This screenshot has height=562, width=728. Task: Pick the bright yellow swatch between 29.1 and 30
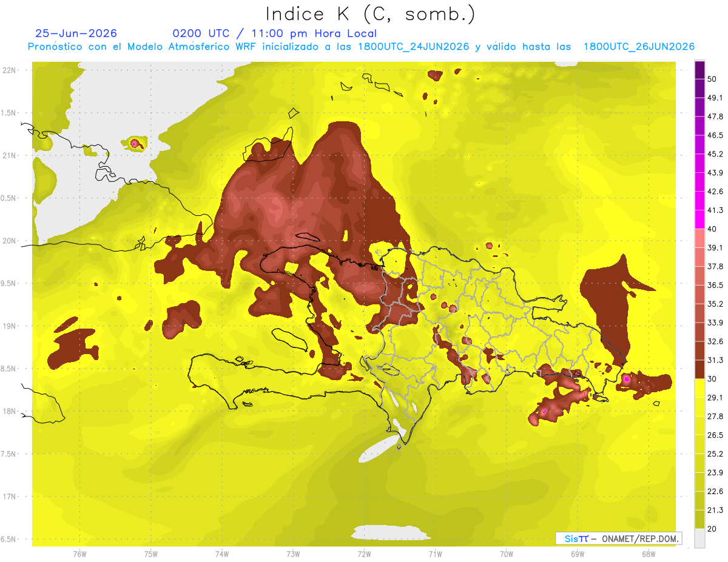(699, 388)
